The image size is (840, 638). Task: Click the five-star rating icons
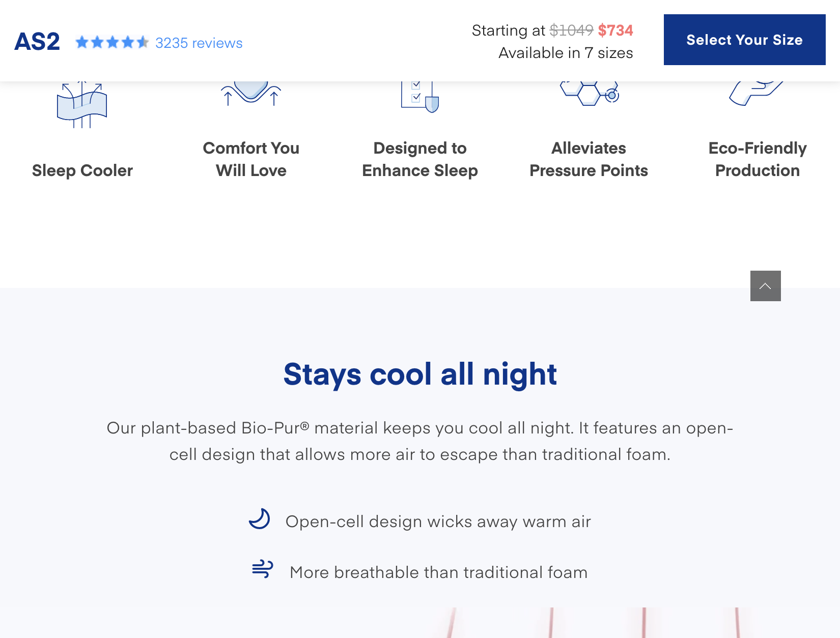coord(112,42)
